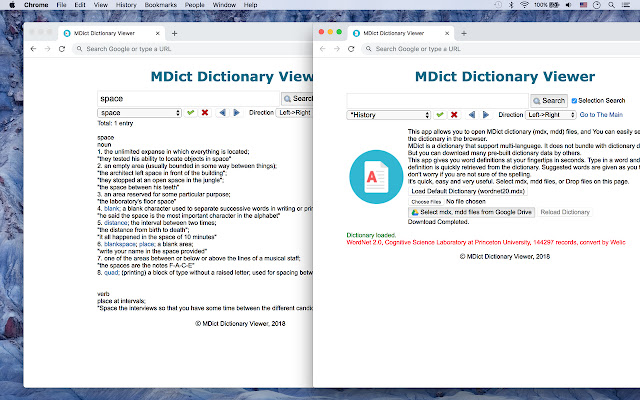Open Chrome People menu
Viewport: 640px width, 400px height.
(x=194, y=5)
